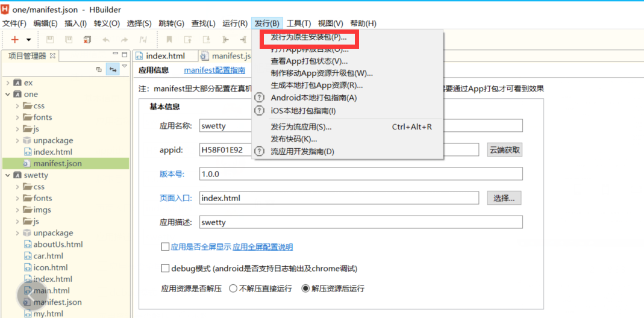This screenshot has height=318, width=644.
Task: Collapse the swetty project
Action: click(x=8, y=175)
